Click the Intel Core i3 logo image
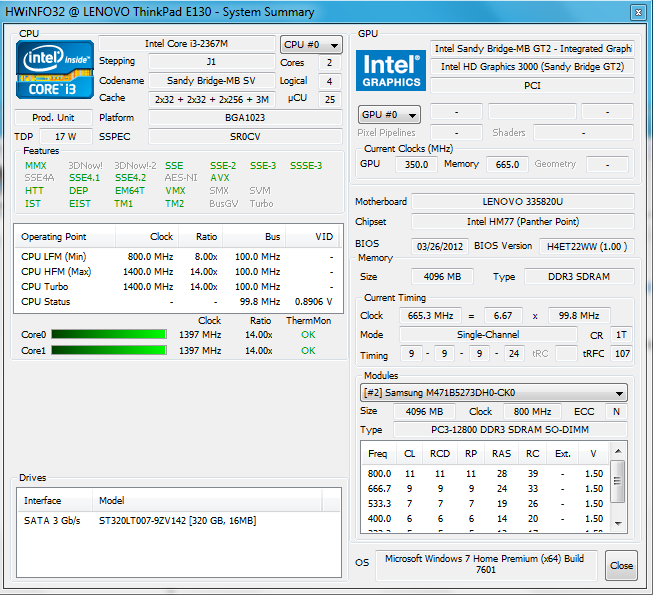The image size is (653, 595). [x=55, y=69]
